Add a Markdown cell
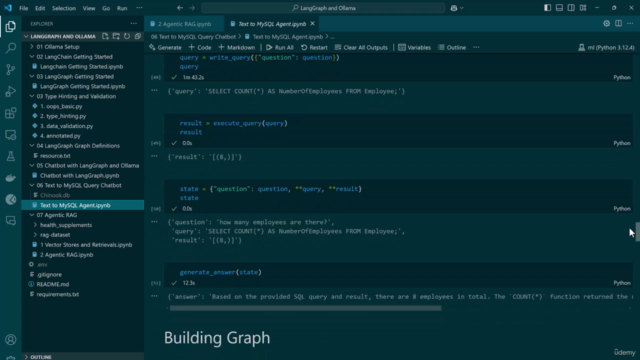640x360 pixels. [237, 47]
